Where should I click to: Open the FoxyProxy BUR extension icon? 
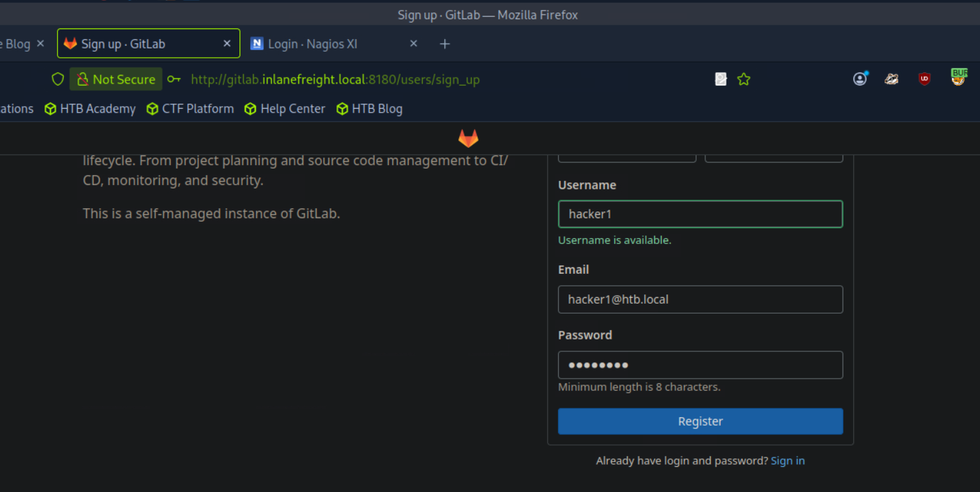958,78
